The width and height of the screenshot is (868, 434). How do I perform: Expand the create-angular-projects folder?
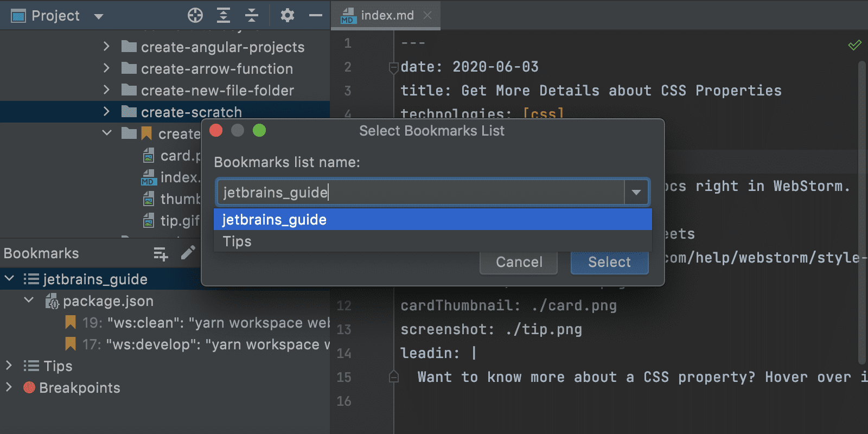(x=106, y=47)
